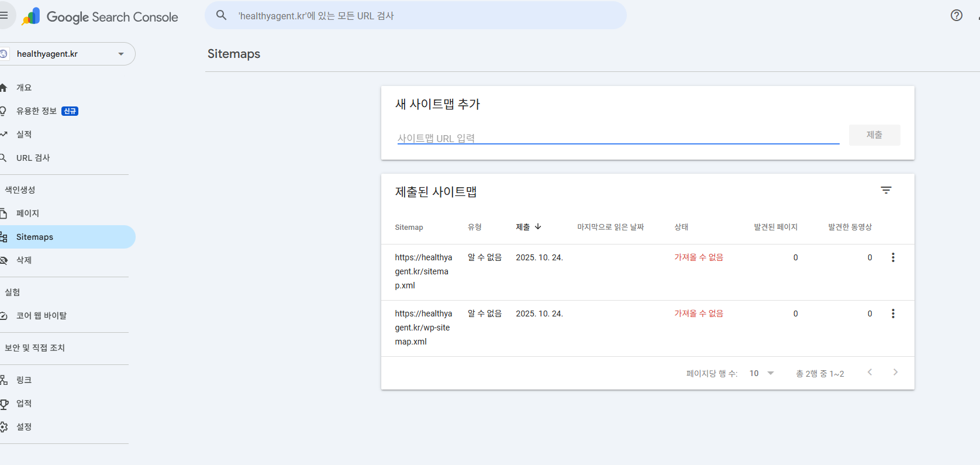Go to previous page of sitemaps
Viewport: 980px width, 465px height.
(870, 372)
